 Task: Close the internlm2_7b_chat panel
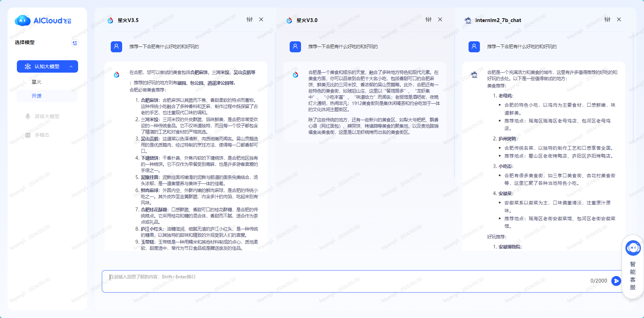click(x=619, y=20)
